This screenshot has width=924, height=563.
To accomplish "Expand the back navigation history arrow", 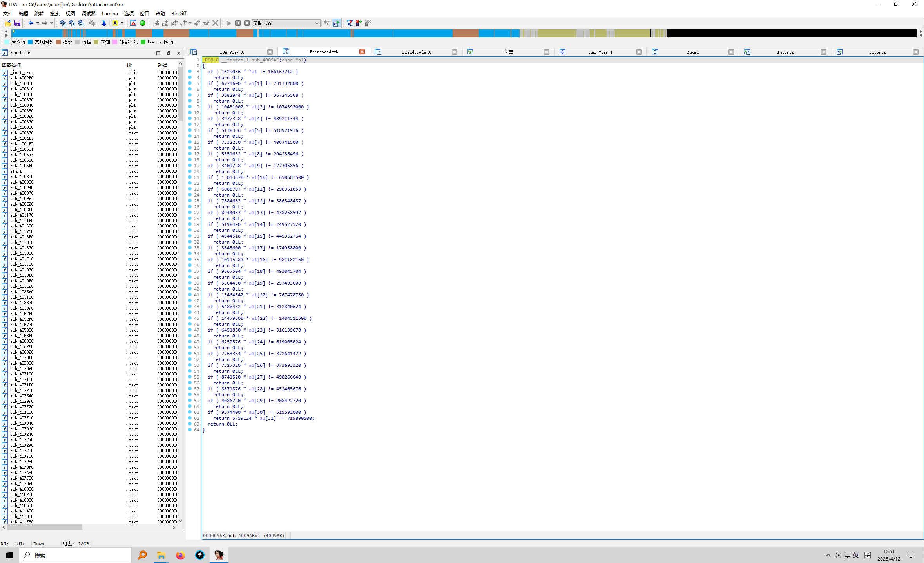I will tap(38, 23).
